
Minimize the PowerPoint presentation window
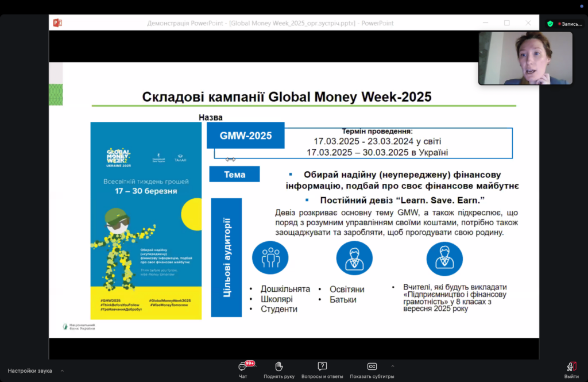[486, 23]
